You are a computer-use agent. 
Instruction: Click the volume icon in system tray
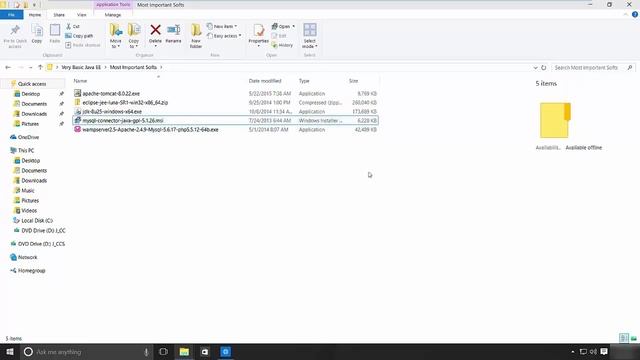593,352
